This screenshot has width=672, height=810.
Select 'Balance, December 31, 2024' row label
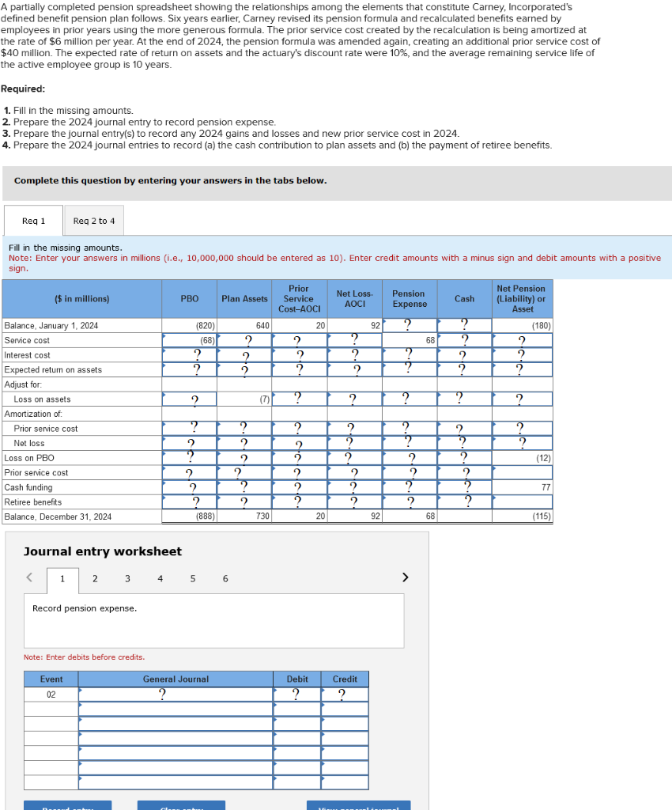tap(58, 517)
